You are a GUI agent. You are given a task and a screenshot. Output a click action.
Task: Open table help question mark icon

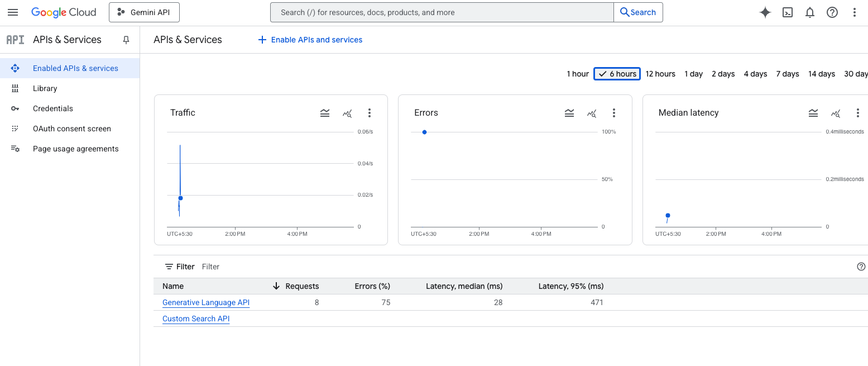coord(861,267)
